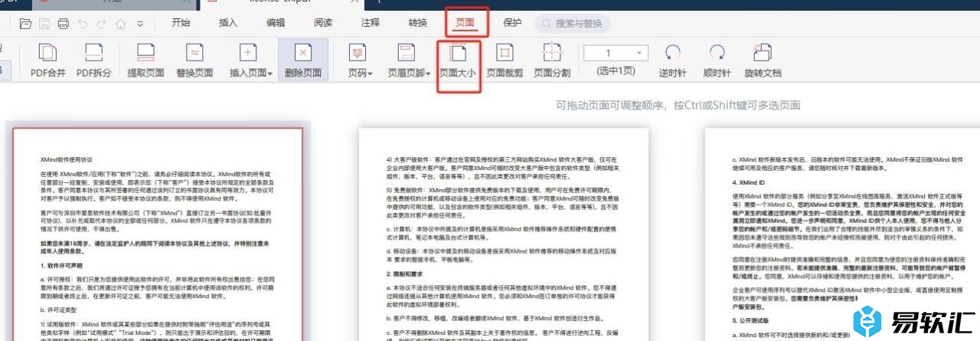
Task: Select the 提取页面 extract pages tool
Action: click(x=145, y=61)
